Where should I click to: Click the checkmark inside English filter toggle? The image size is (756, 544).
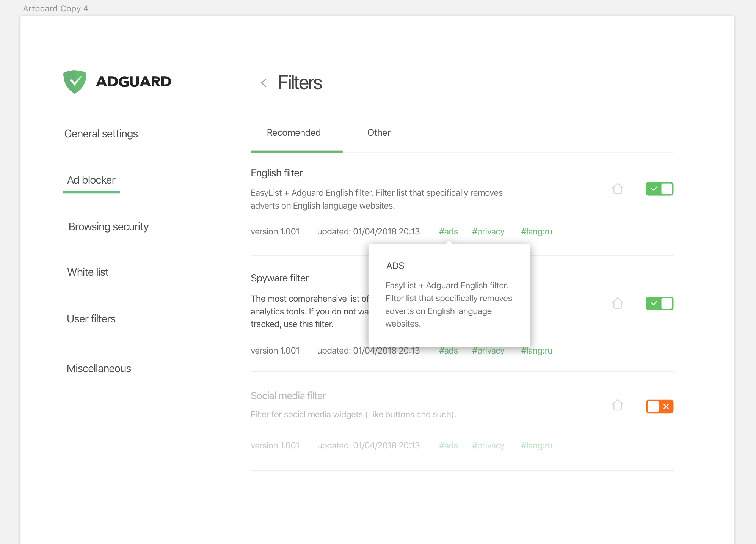tap(654, 189)
